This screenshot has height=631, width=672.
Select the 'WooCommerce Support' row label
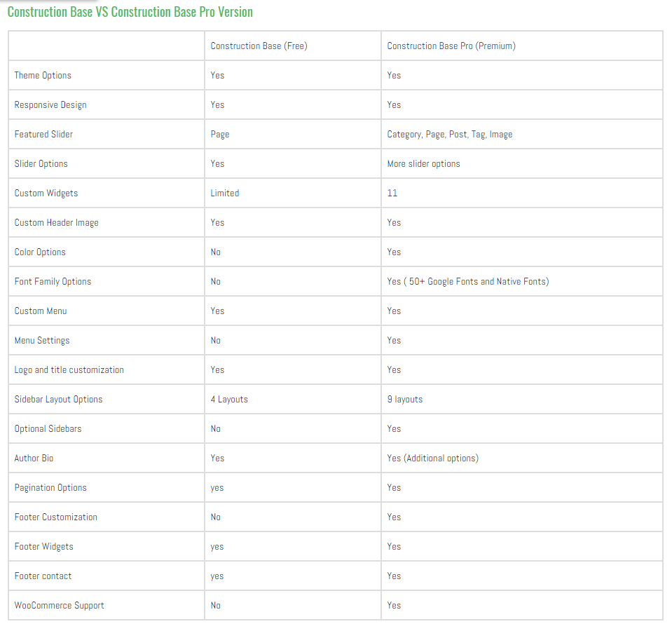[59, 606]
